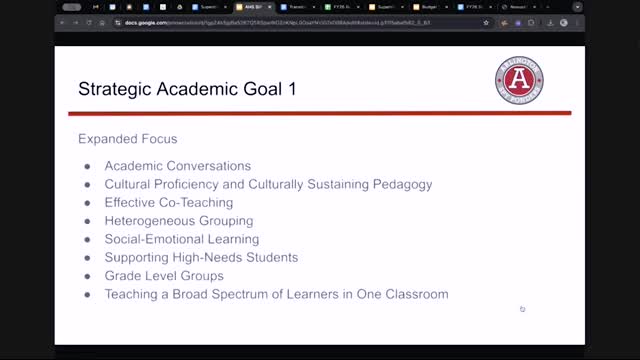Select the 'Cultural Proficiency and Culturally Sustaining Pedagogy' bullet
640x360 pixels.
point(268,184)
